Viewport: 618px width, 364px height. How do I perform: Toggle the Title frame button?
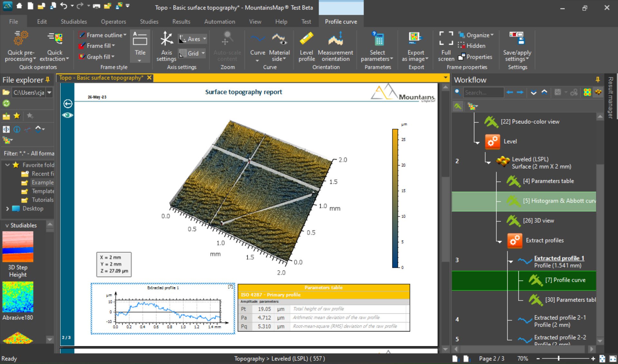[x=140, y=46]
